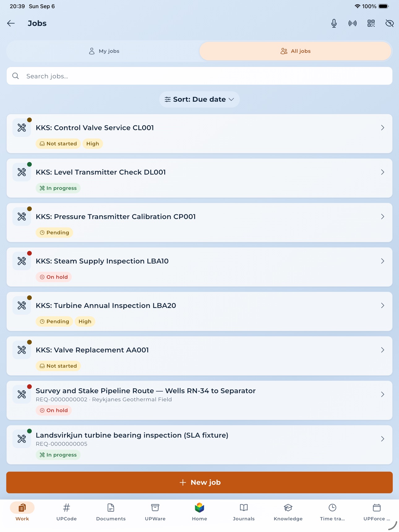Viewport: 399px width, 532px height.
Task: Switch to the All jobs tab
Action: click(x=295, y=51)
